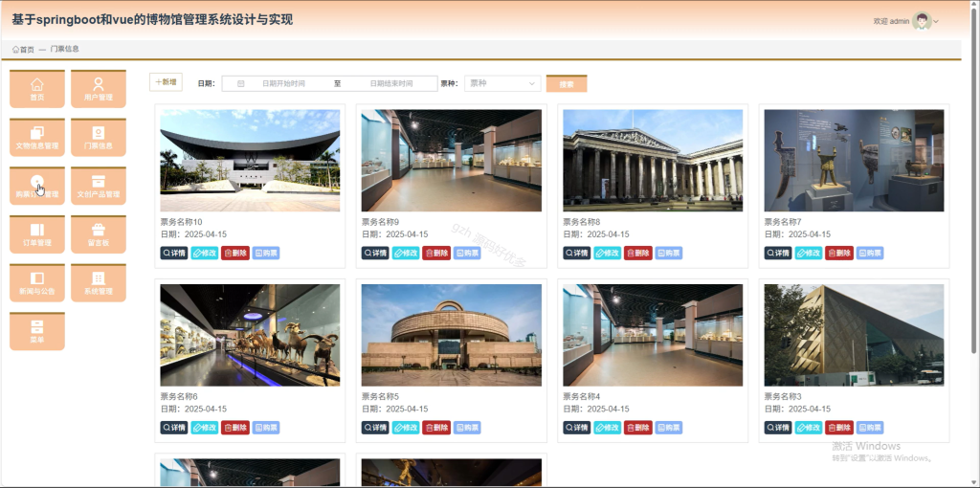Screen dimensions: 980x488
Task: Open 订单管理 sidebar tile
Action: (37, 234)
